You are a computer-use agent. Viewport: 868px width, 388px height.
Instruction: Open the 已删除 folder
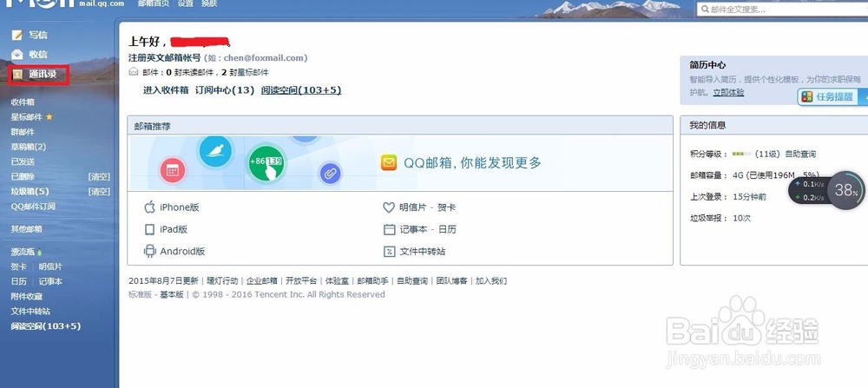pyautogui.click(x=23, y=176)
